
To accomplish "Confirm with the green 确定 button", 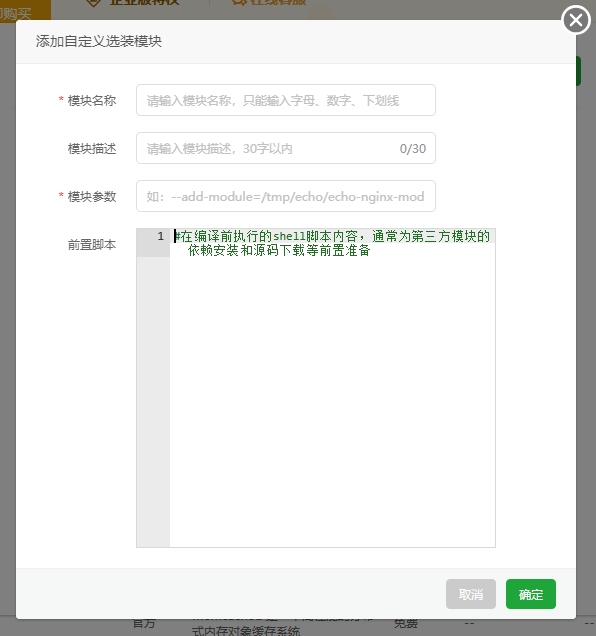I will [x=531, y=594].
